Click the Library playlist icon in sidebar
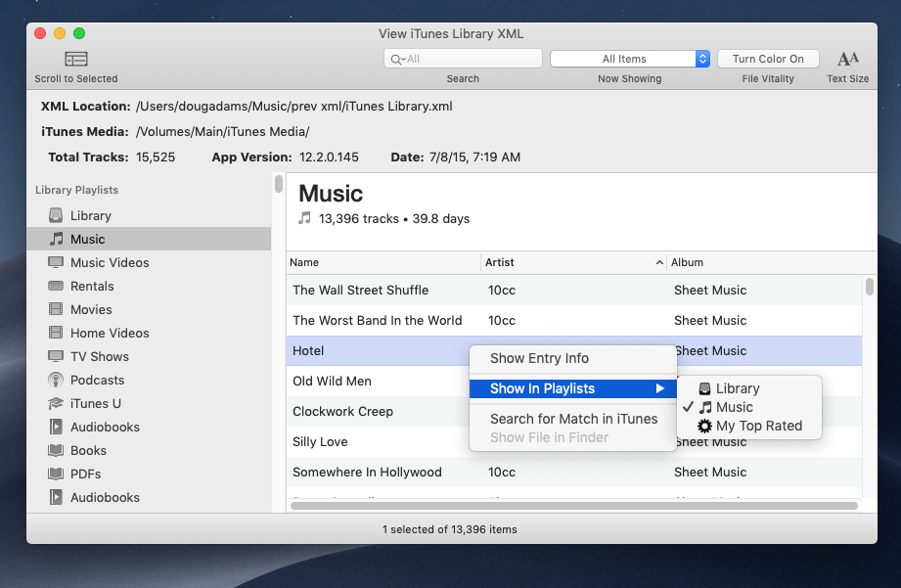The width and height of the screenshot is (901, 588). click(x=56, y=215)
